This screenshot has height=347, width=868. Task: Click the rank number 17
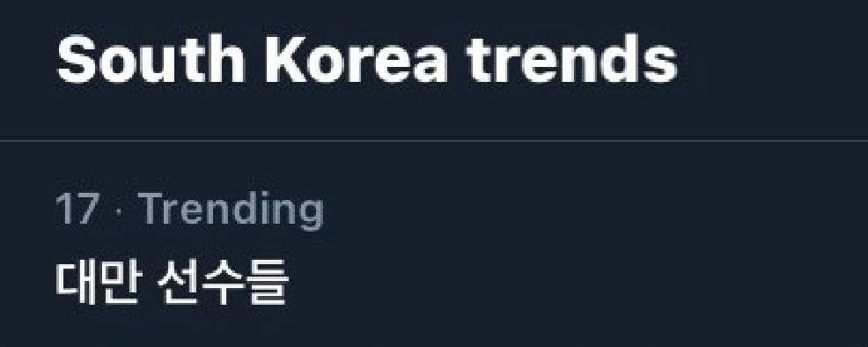click(x=77, y=210)
